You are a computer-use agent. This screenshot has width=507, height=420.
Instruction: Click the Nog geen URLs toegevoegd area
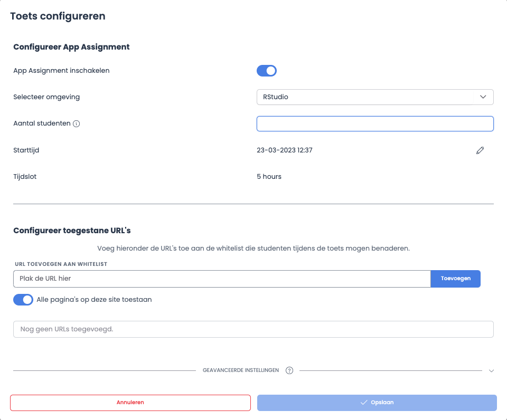253,329
